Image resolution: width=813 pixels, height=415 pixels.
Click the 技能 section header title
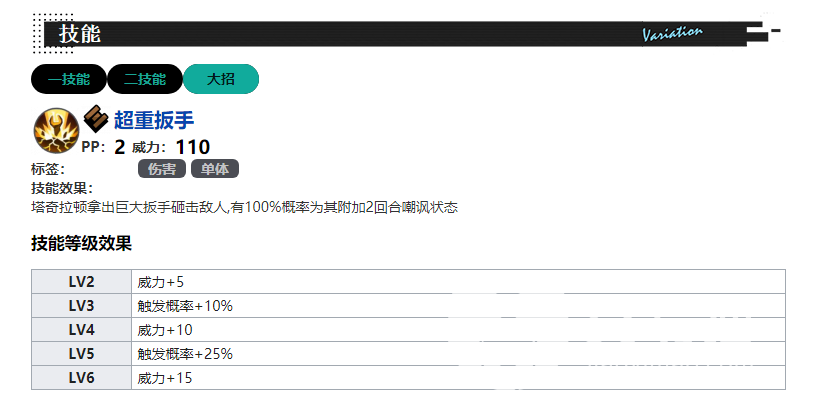pos(80,34)
